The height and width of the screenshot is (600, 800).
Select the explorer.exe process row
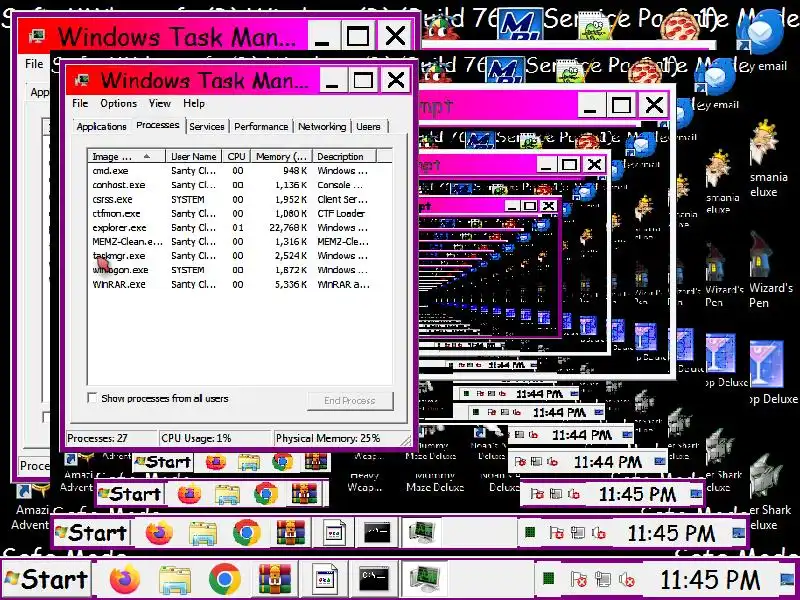pos(232,228)
